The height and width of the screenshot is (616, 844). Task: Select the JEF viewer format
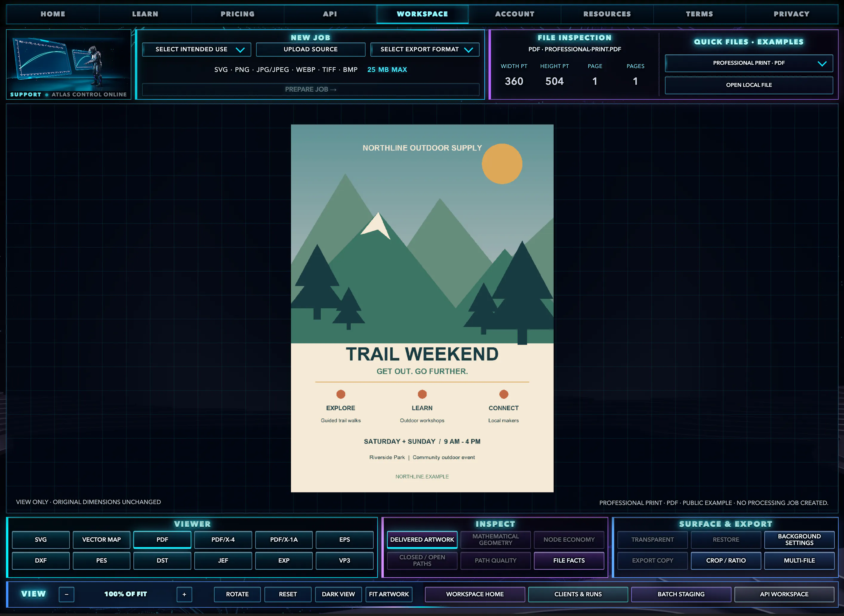tap(223, 560)
